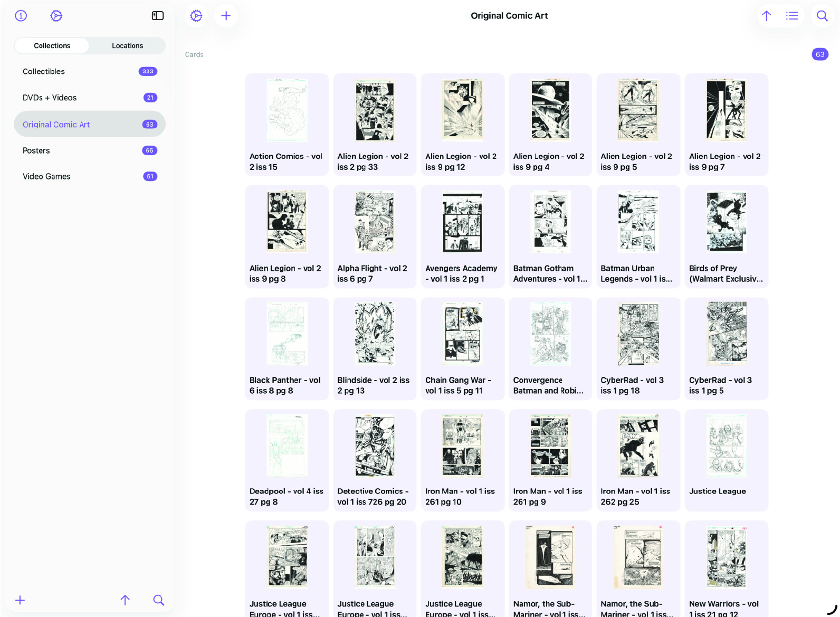Switch to the Locations tab
840x617 pixels.
coord(127,45)
